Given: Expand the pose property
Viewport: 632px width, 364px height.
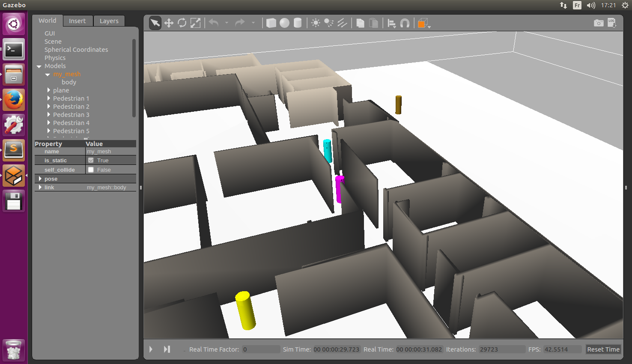Looking at the screenshot, I should pos(40,179).
